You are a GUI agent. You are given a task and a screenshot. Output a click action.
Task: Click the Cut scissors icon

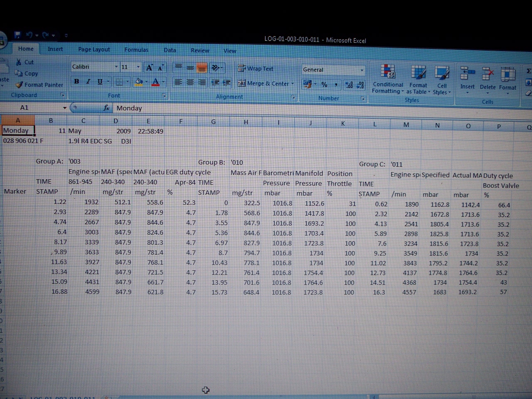(x=19, y=62)
